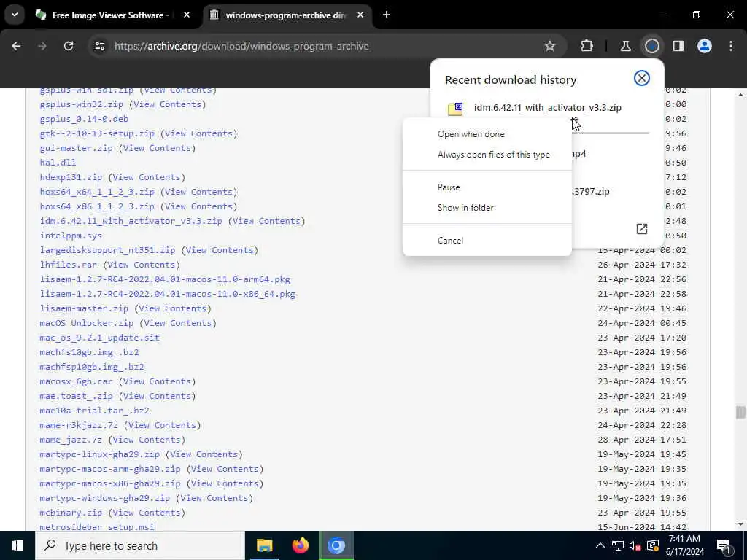
Task: Open full download history external-link icon
Action: (642, 229)
